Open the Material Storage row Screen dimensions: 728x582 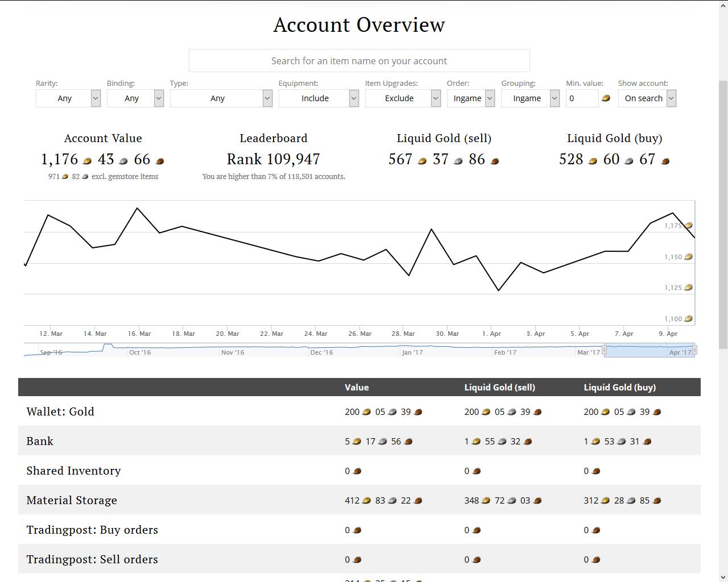[359, 500]
